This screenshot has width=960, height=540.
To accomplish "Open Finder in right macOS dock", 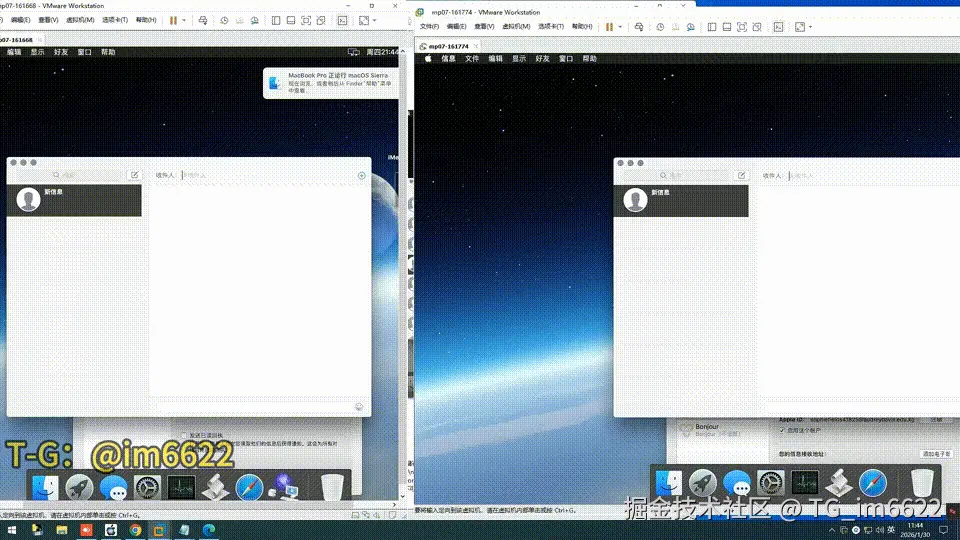I will 669,482.
